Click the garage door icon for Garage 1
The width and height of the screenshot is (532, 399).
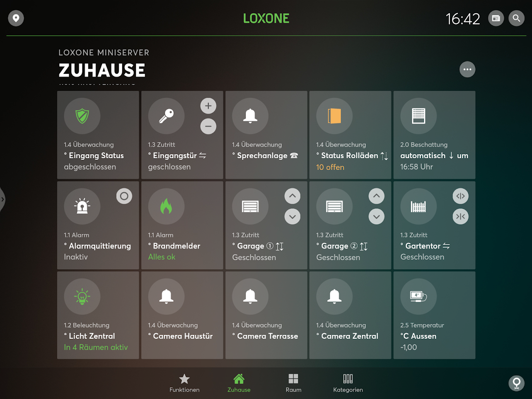[250, 206]
